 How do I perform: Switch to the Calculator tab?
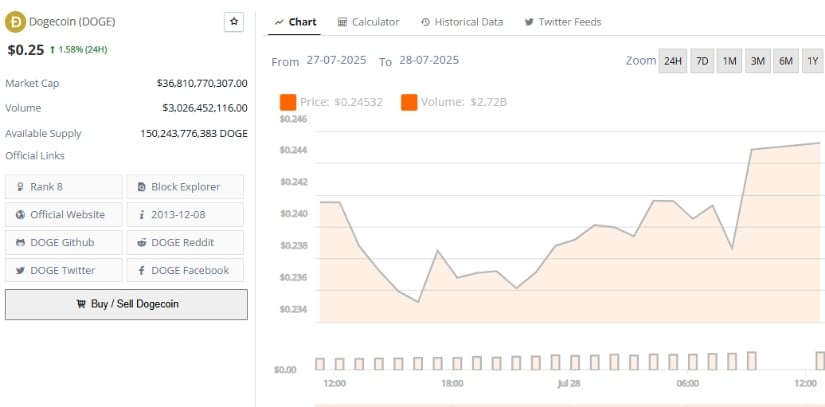click(368, 22)
